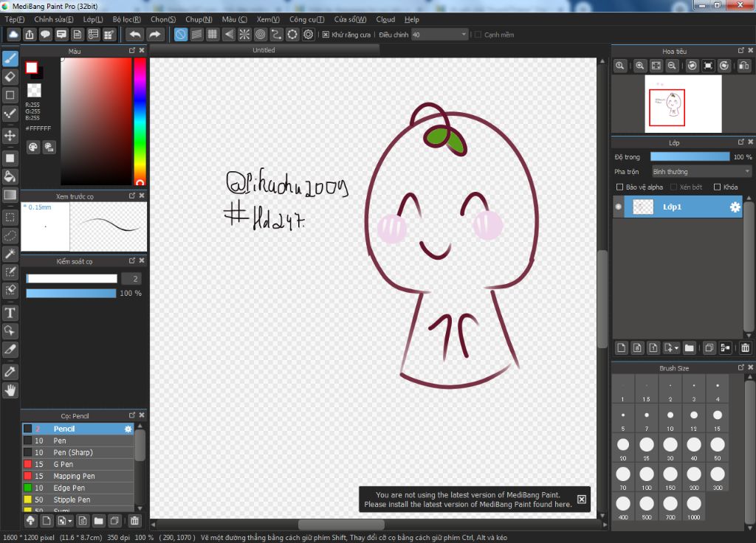Switch to the Untitled canvas tab
Viewport: 756px width, 543px height.
(264, 49)
